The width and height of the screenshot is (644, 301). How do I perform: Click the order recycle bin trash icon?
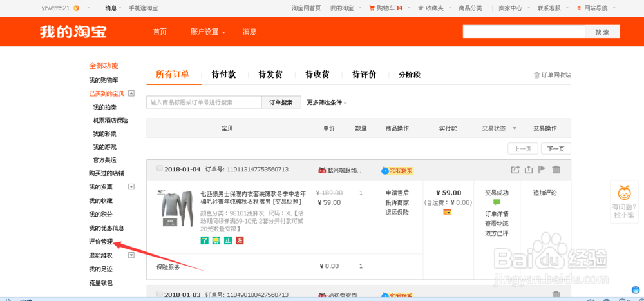(536, 75)
